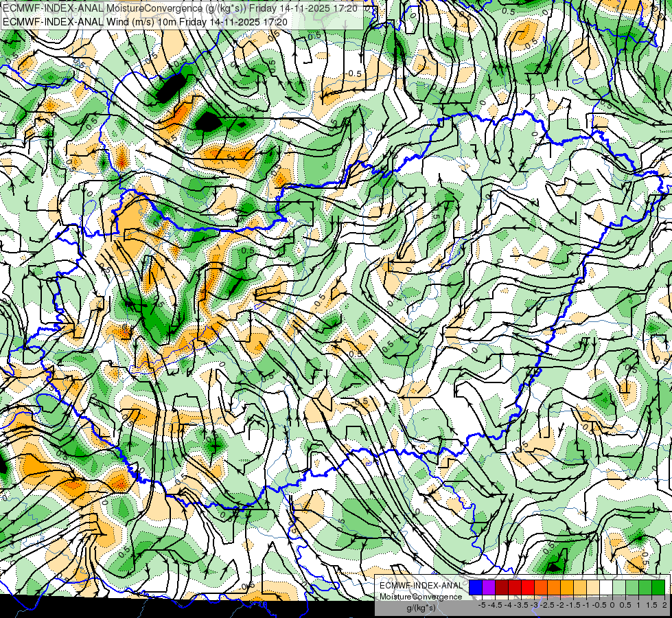Click the 1.5 tick label in the legend
This screenshot has width=672, height=618.
coord(651,605)
